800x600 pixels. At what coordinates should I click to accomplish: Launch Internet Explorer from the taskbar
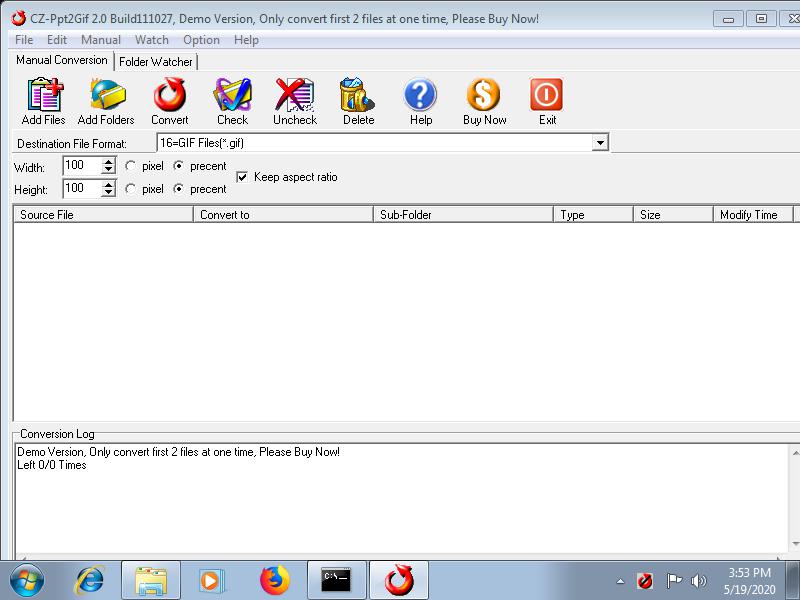(x=89, y=581)
